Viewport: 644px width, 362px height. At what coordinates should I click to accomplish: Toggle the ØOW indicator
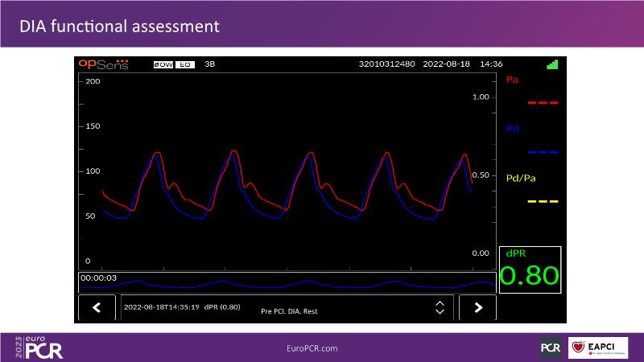[x=164, y=64]
